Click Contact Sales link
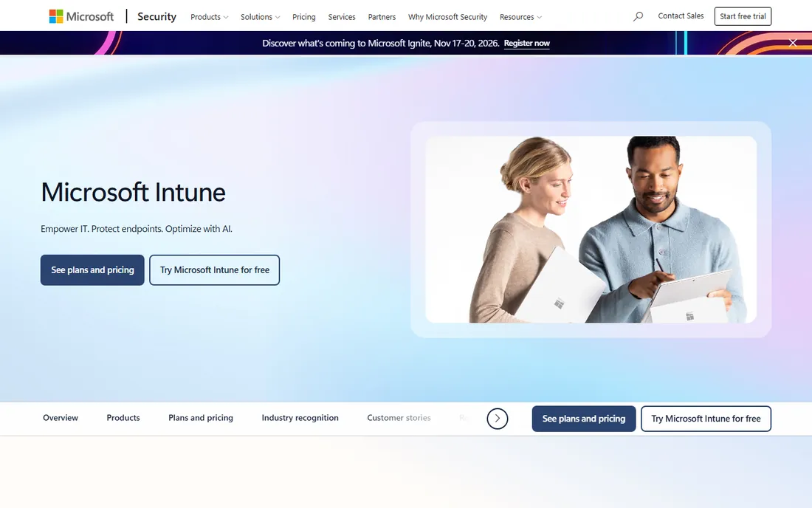812x508 pixels. click(681, 16)
